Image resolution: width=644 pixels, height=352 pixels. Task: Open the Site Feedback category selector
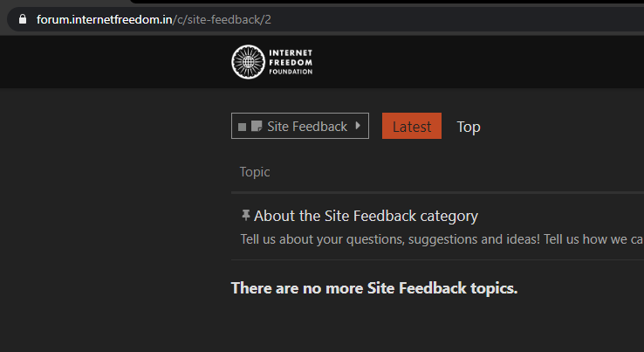tap(299, 126)
